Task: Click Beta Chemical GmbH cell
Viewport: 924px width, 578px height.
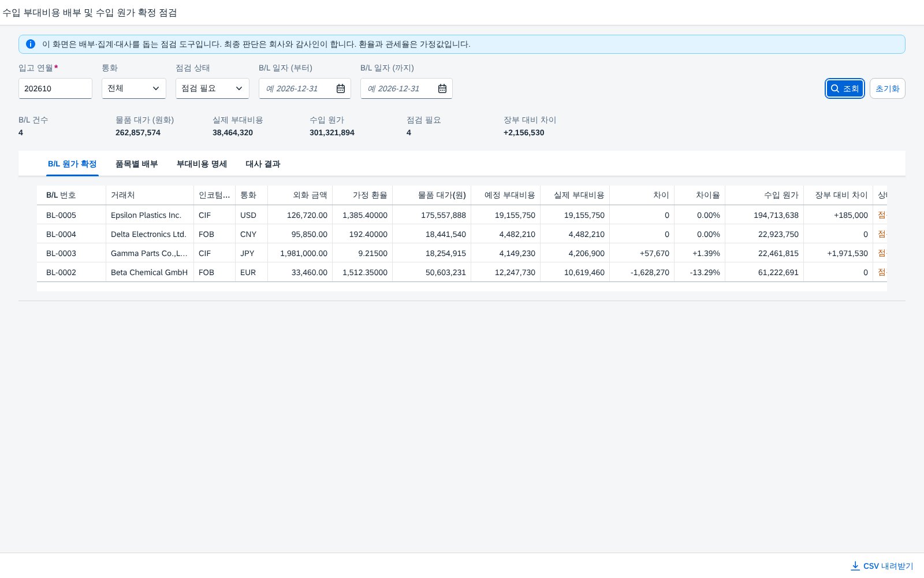Action: (x=150, y=272)
